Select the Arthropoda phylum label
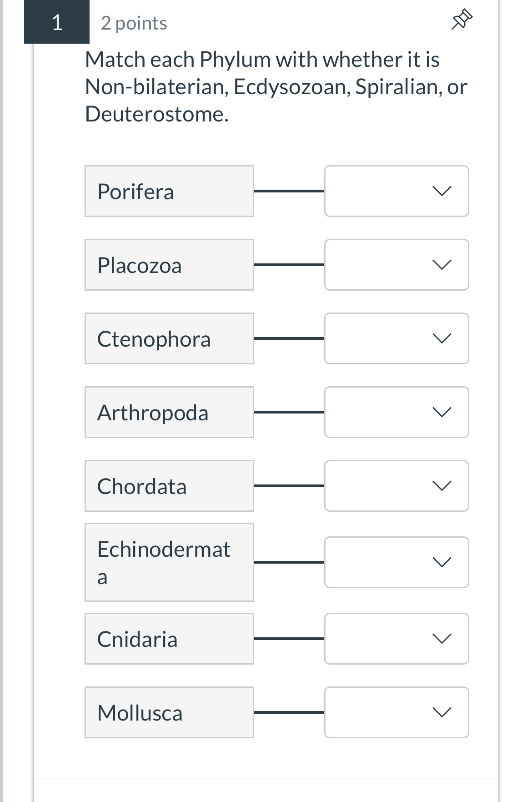This screenshot has width=532, height=802. (169, 412)
